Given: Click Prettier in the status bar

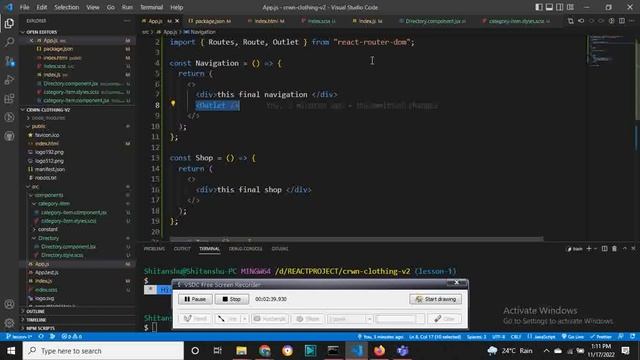Looking at the screenshot, I should click(x=601, y=337).
